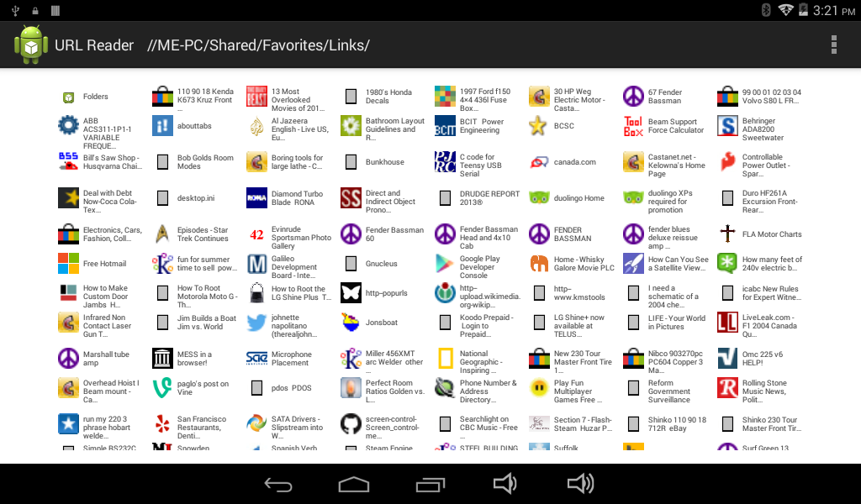This screenshot has height=504, width=861.
Task: Open the screen-control GitHub icon
Action: pos(351,424)
